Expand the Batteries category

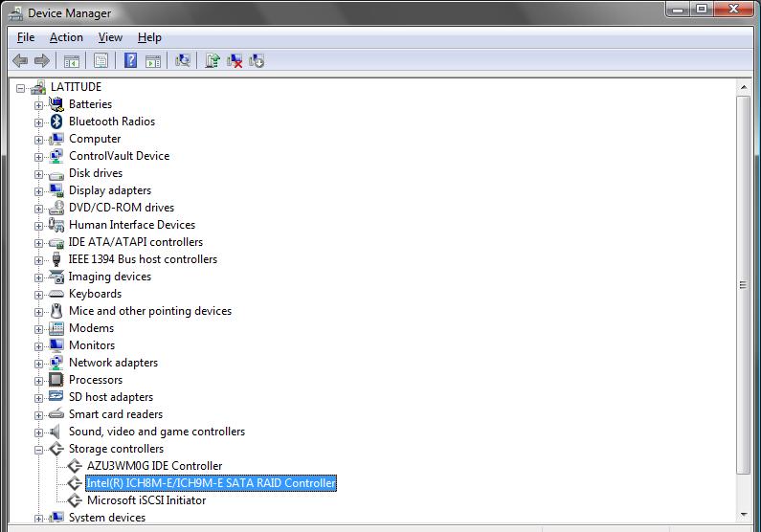point(39,104)
